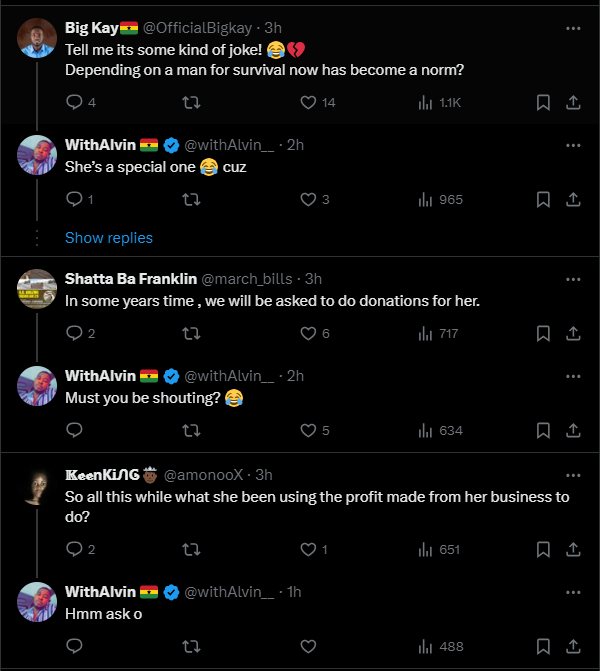
Task: Open more options on "Hmm ask o" reply
Action: (x=573, y=591)
